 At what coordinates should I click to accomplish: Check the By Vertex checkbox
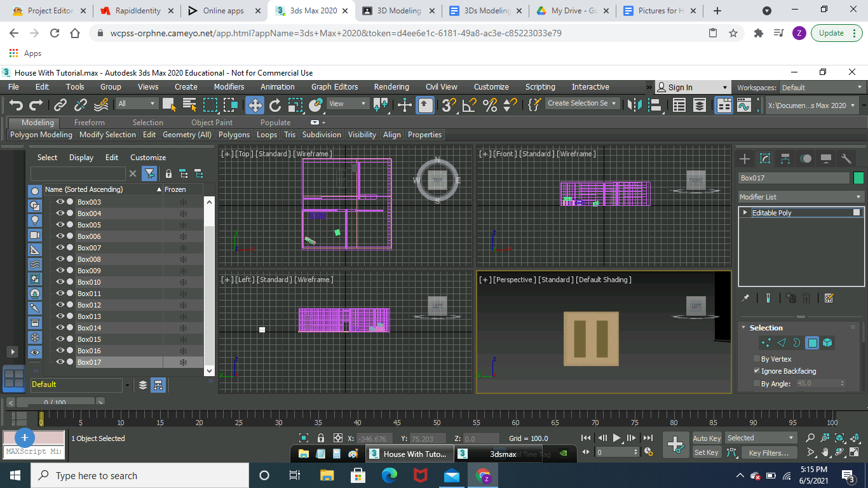pos(756,359)
